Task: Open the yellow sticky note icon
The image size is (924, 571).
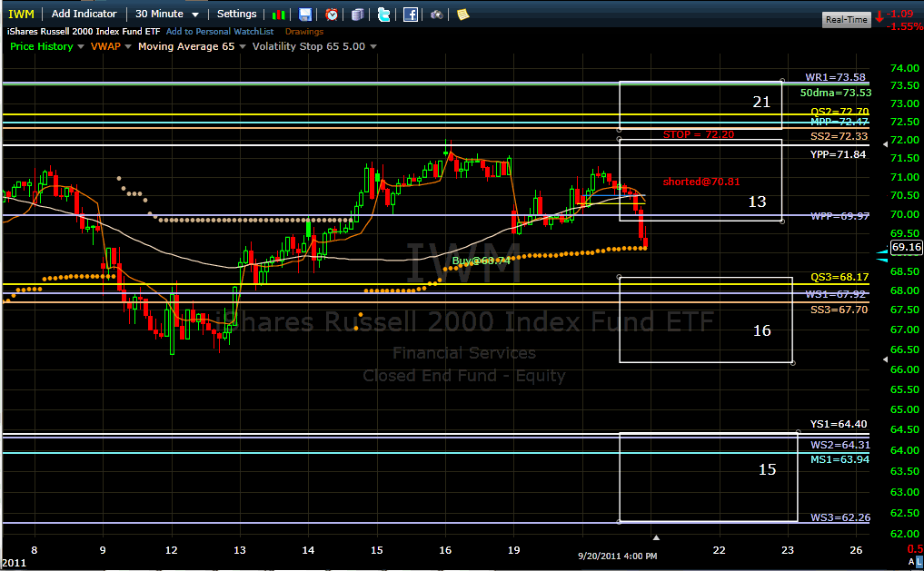Action: click(x=463, y=15)
